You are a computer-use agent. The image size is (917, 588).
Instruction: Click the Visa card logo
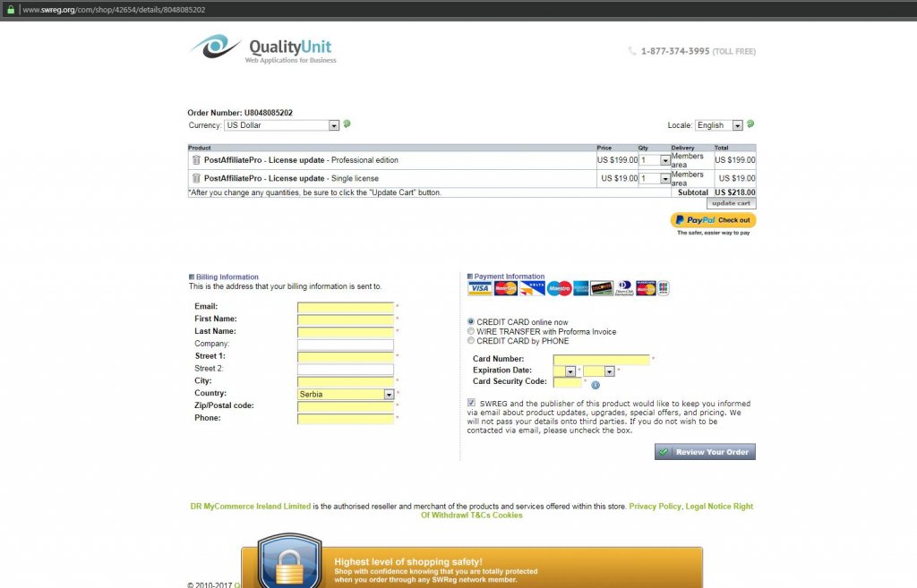click(x=480, y=288)
